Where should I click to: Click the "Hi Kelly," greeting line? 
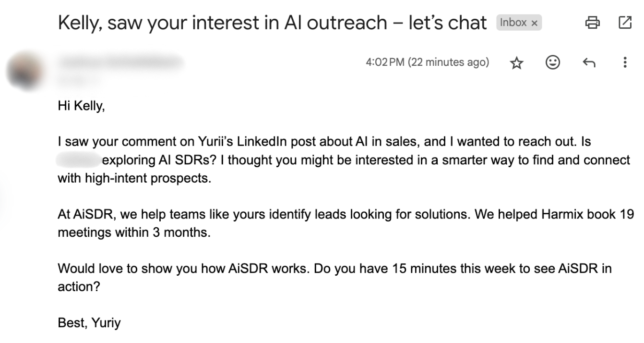click(x=81, y=106)
